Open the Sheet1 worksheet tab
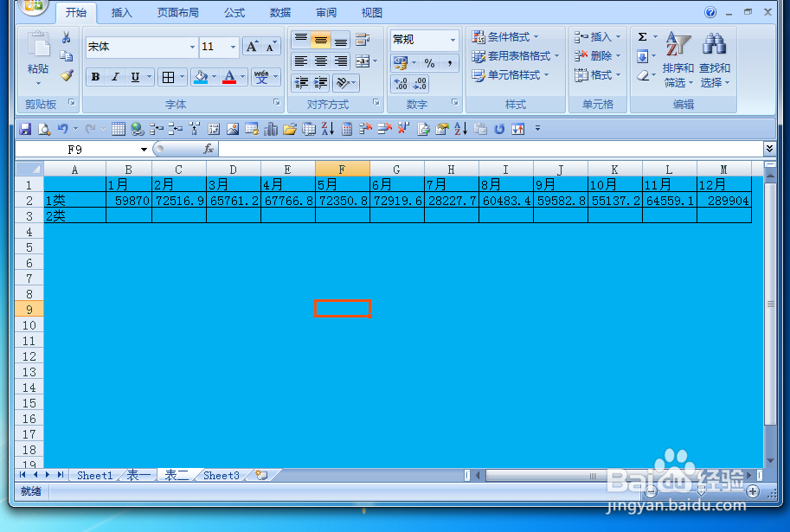 [94, 475]
